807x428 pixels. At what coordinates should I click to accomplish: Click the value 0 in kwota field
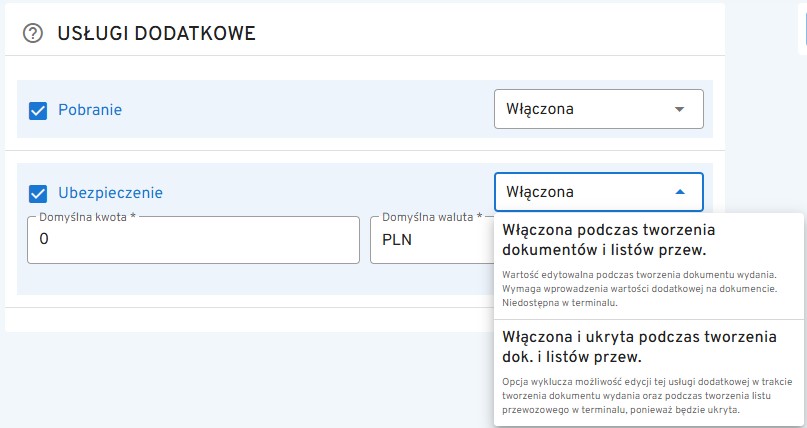point(44,241)
